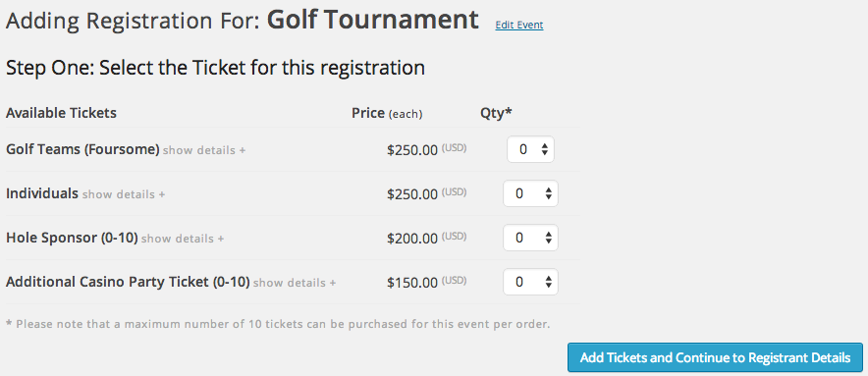The image size is (868, 376).
Task: Expand show details for Individuals ticket
Action: tap(124, 194)
